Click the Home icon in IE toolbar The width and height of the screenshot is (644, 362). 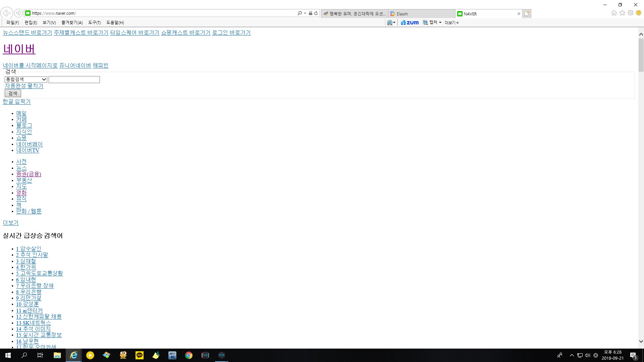614,13
